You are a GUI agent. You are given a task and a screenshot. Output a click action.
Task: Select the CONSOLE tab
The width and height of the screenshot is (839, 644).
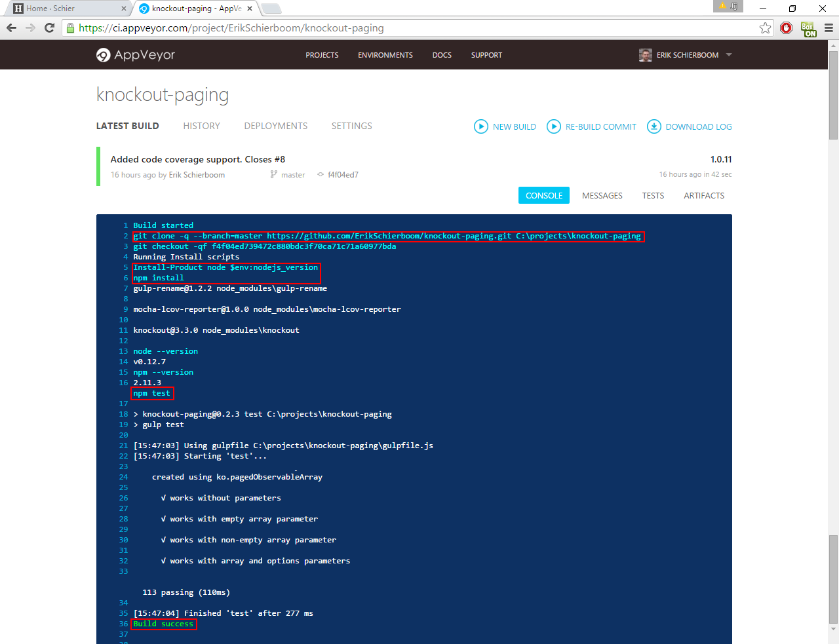[x=544, y=195]
